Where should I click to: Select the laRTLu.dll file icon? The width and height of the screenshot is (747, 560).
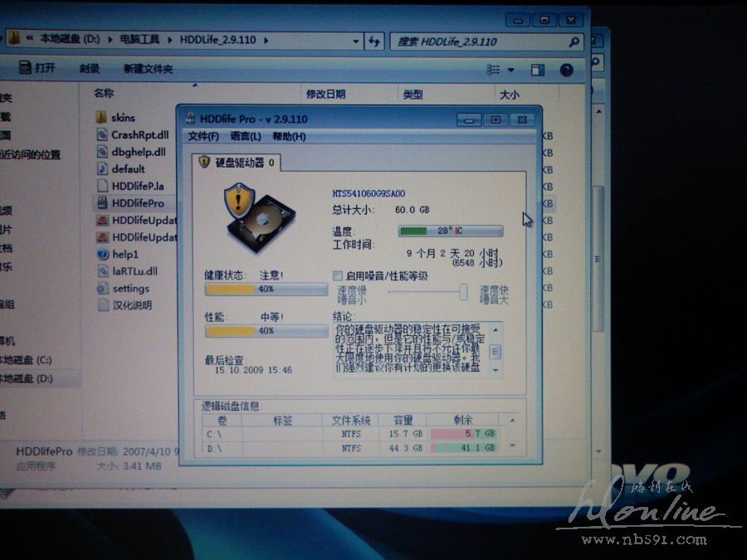[x=103, y=271]
